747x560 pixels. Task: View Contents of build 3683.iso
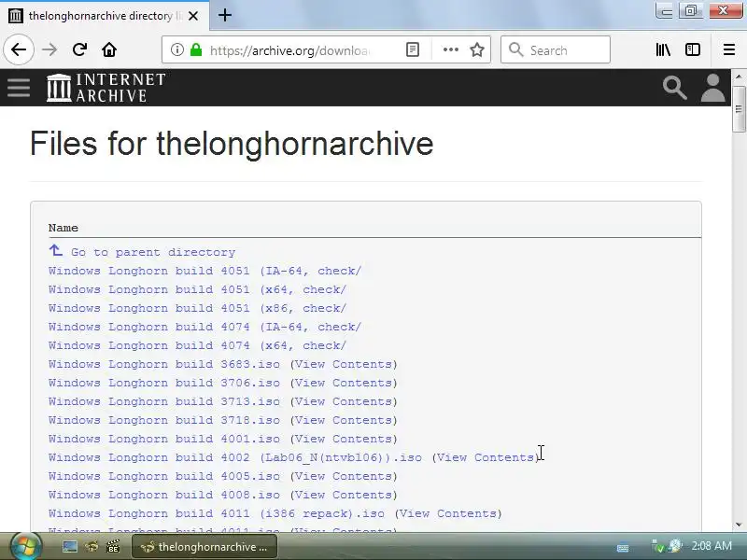(x=344, y=364)
